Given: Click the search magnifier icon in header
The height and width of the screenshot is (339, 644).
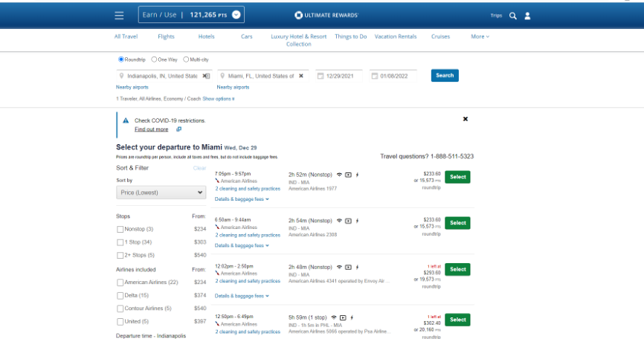Looking at the screenshot, I should pyautogui.click(x=513, y=16).
